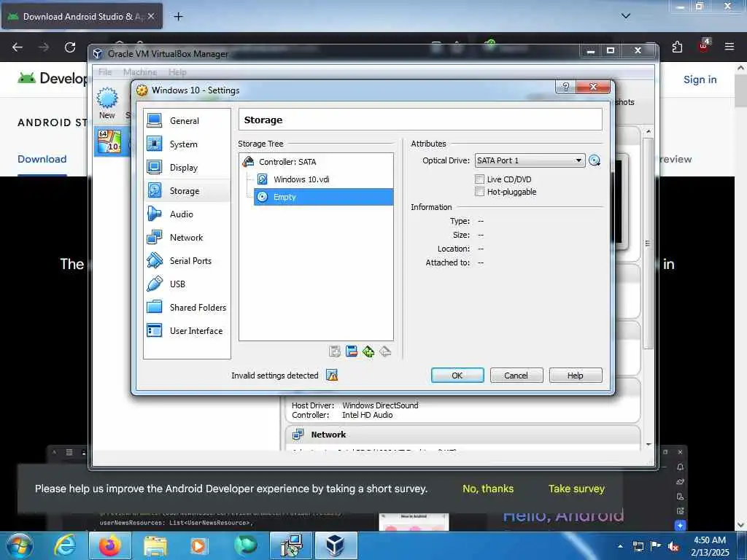747x560 pixels.
Task: Open the Network settings category
Action: (x=187, y=237)
